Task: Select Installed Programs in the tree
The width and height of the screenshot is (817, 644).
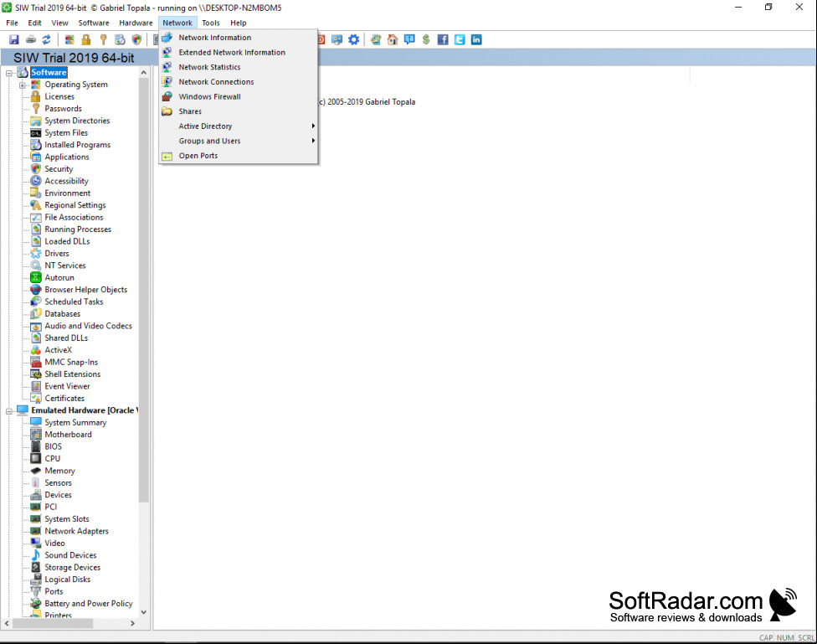Action: click(x=78, y=145)
